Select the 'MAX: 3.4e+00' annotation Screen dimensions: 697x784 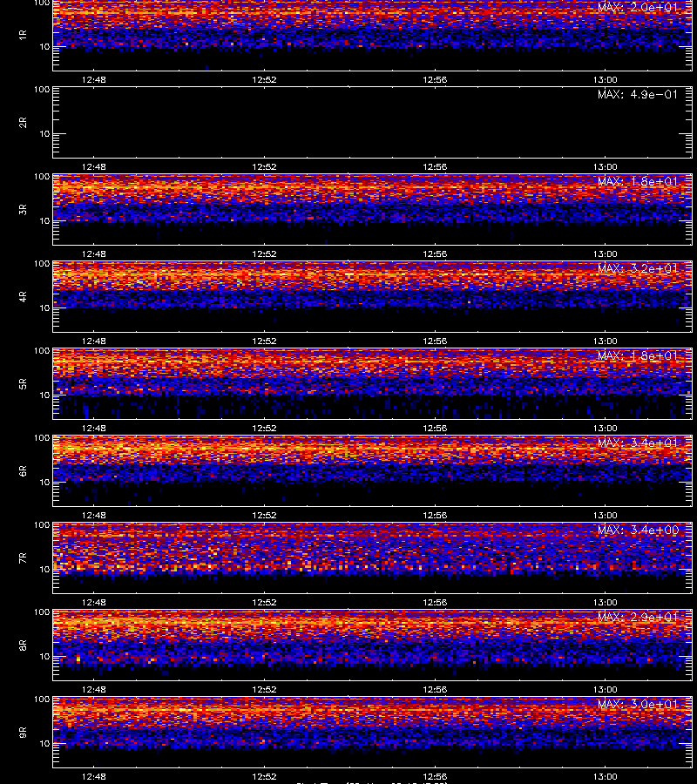(x=638, y=530)
